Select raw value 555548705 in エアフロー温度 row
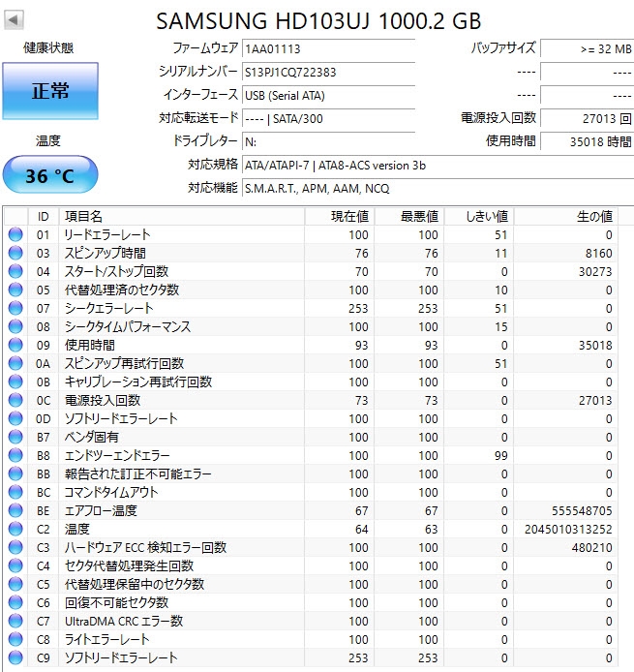The width and height of the screenshot is (634, 672). click(x=582, y=511)
